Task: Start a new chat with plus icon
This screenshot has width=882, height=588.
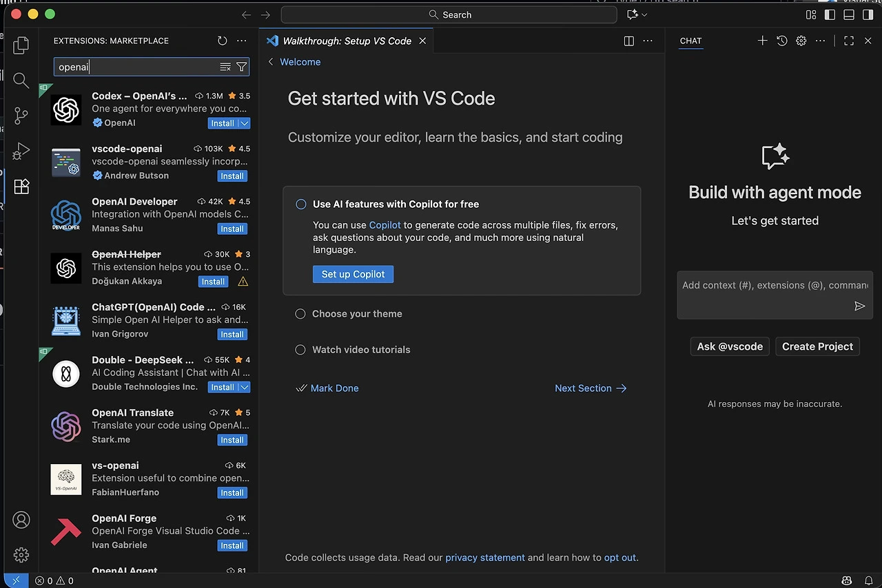Action: click(762, 41)
